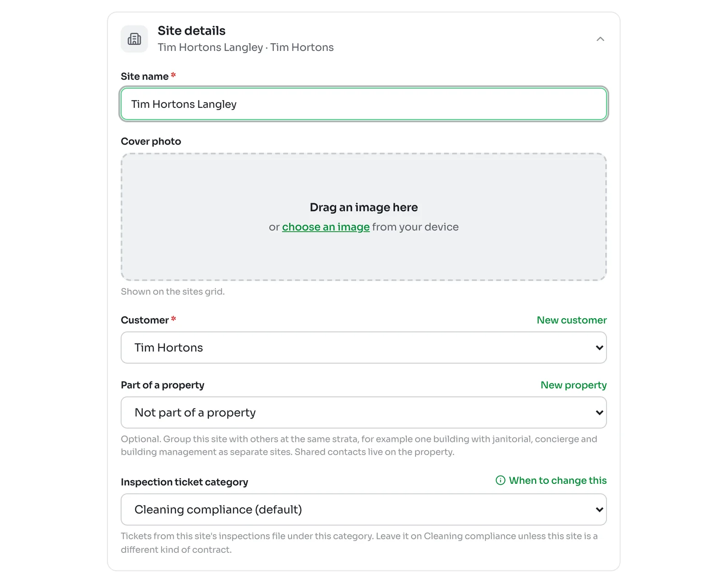The height and width of the screenshot is (582, 728).
Task: Click the Inspection ticket category label
Action: click(x=184, y=482)
